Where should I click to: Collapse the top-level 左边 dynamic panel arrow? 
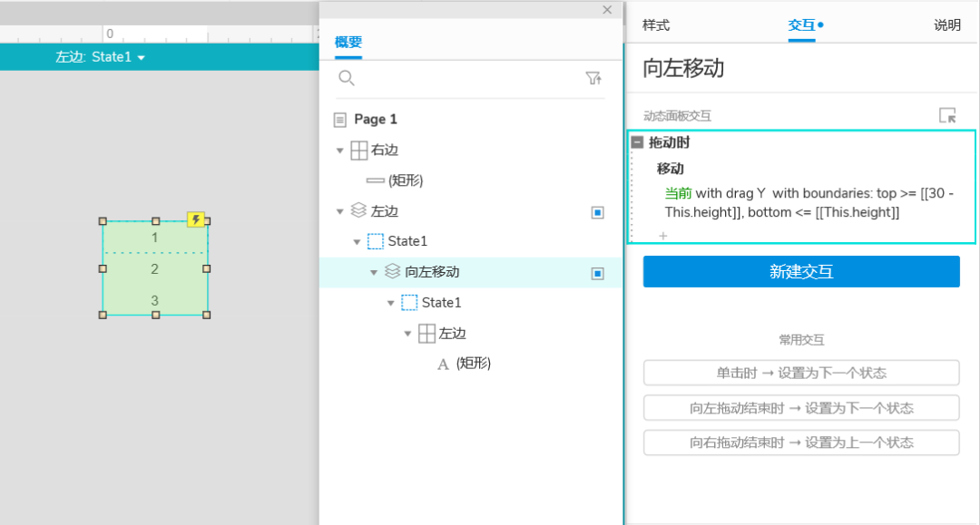[340, 211]
